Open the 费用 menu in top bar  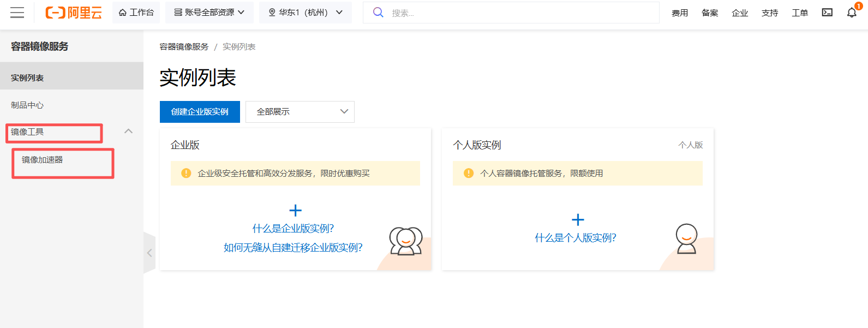680,13
